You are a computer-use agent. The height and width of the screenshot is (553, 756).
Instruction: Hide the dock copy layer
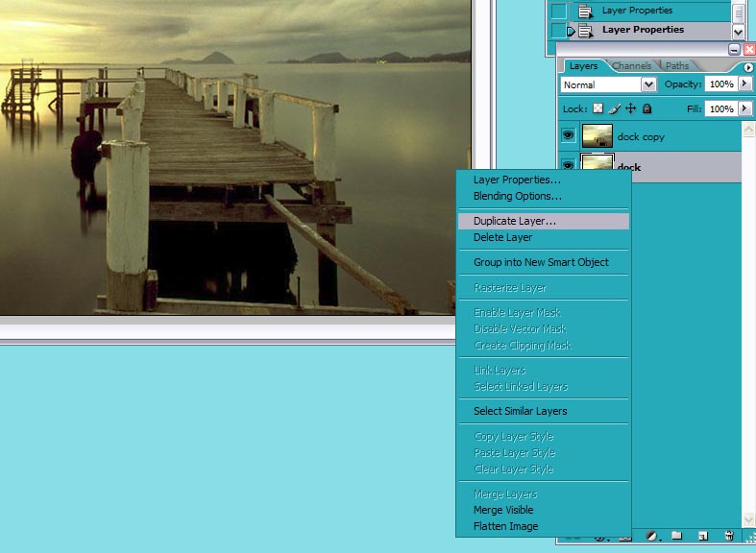pyautogui.click(x=569, y=135)
